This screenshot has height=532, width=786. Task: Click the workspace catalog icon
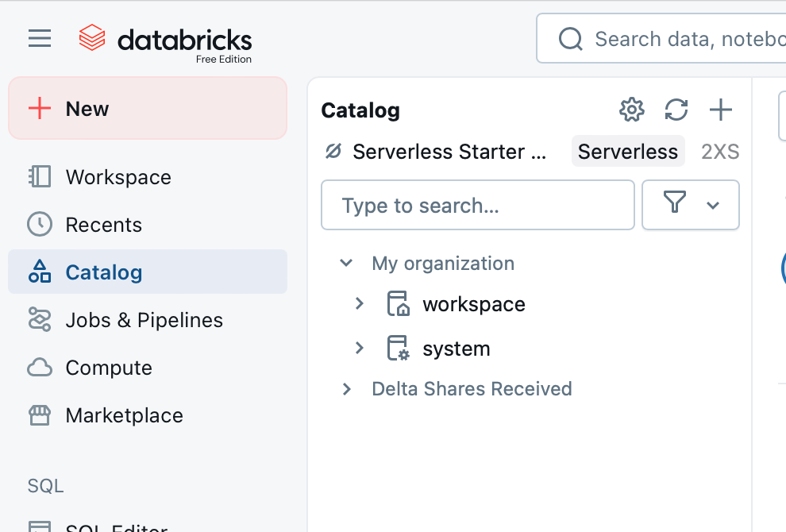pos(397,304)
